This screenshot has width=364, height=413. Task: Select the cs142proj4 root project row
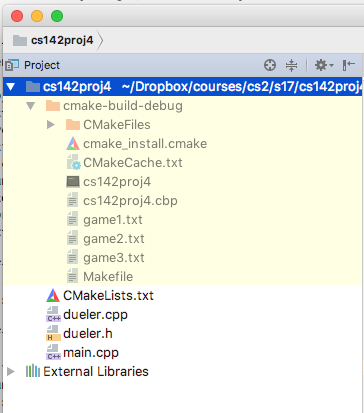click(183, 87)
